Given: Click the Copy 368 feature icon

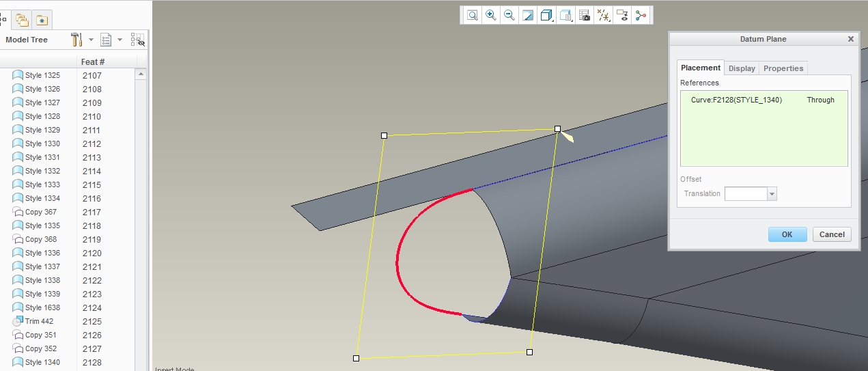Looking at the screenshot, I should click(18, 239).
